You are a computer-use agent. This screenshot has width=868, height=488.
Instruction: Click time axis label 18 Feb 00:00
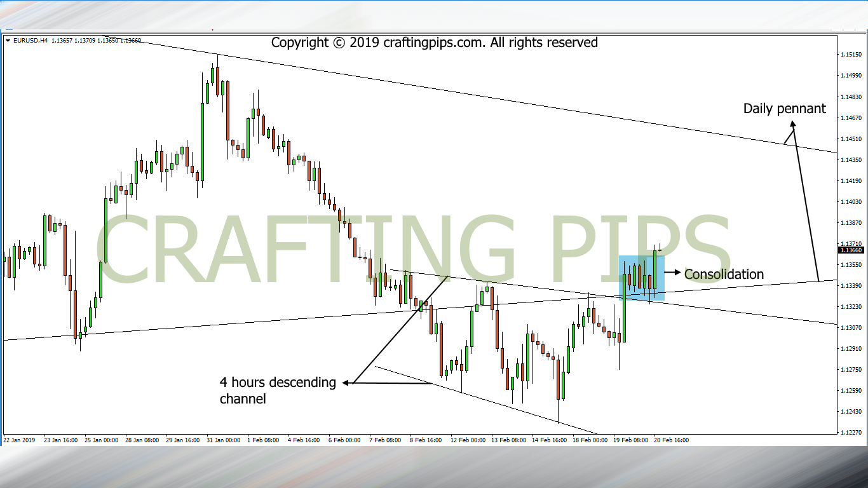coord(590,440)
